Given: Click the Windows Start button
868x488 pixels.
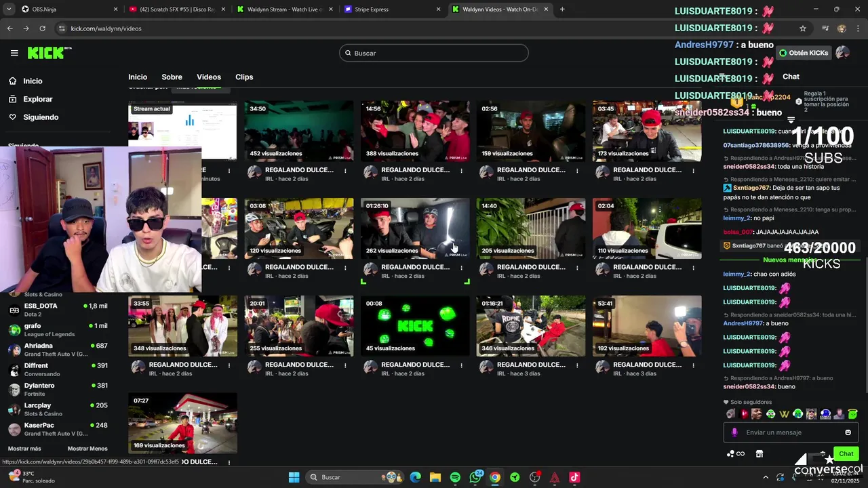Looking at the screenshot, I should pos(294,477).
